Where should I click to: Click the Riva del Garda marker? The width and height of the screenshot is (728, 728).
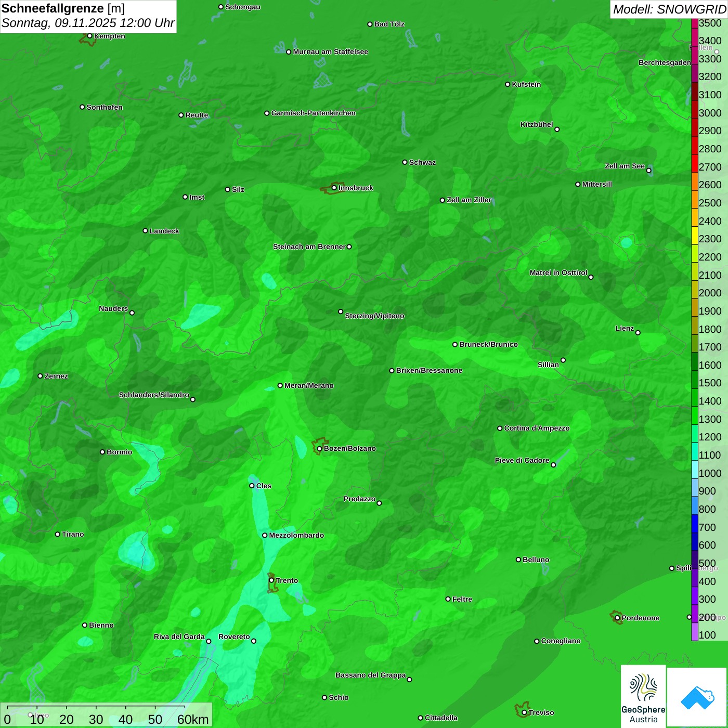(x=209, y=641)
